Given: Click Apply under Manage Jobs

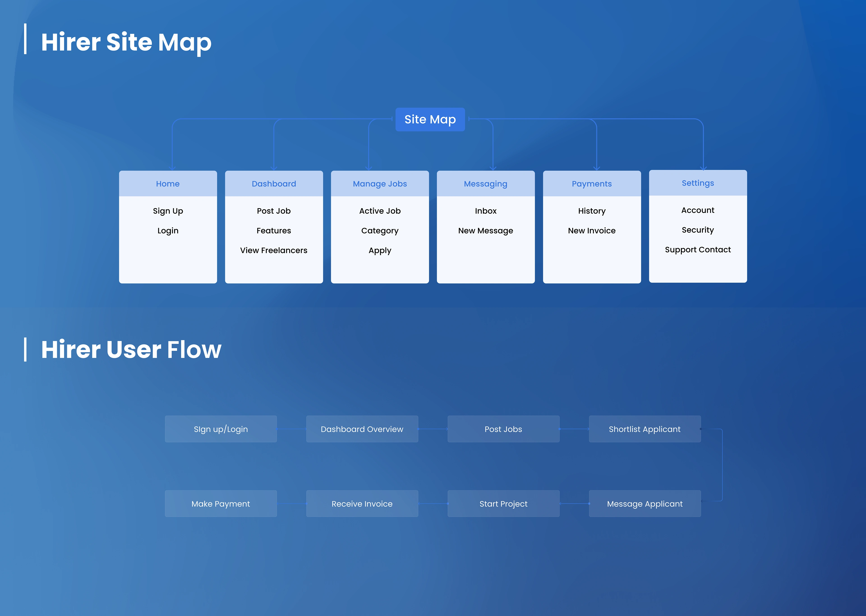Looking at the screenshot, I should click(x=380, y=250).
